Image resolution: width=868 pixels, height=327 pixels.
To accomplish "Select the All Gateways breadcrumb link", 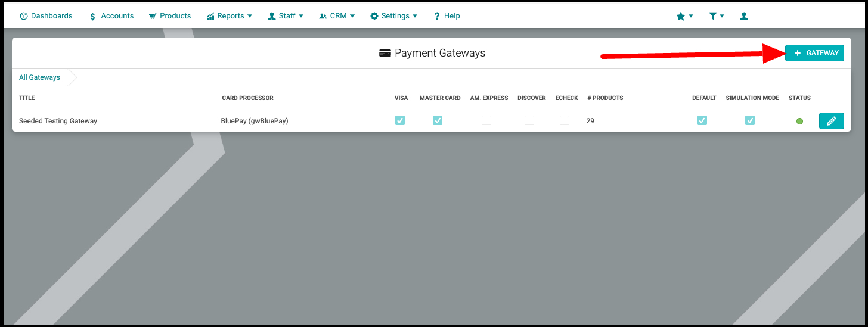I will pyautogui.click(x=39, y=77).
